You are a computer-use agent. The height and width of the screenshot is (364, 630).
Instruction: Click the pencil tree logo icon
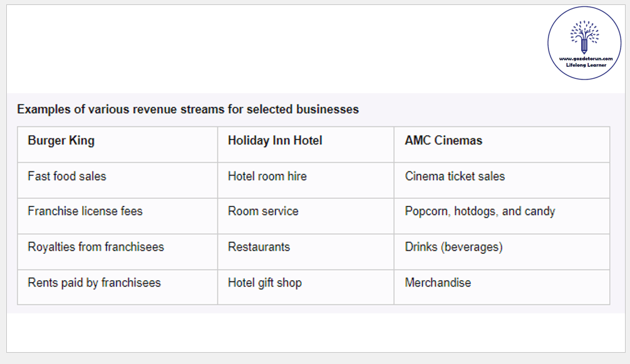click(x=584, y=36)
